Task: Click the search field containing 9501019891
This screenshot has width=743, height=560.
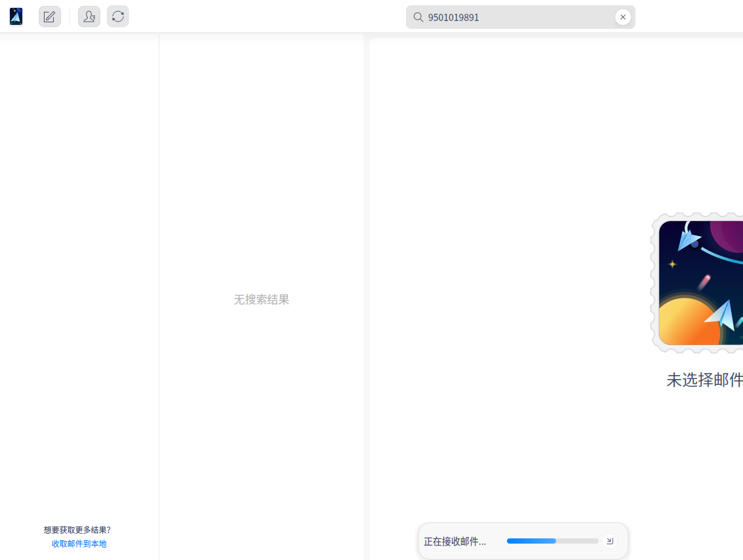Action: pyautogui.click(x=520, y=17)
